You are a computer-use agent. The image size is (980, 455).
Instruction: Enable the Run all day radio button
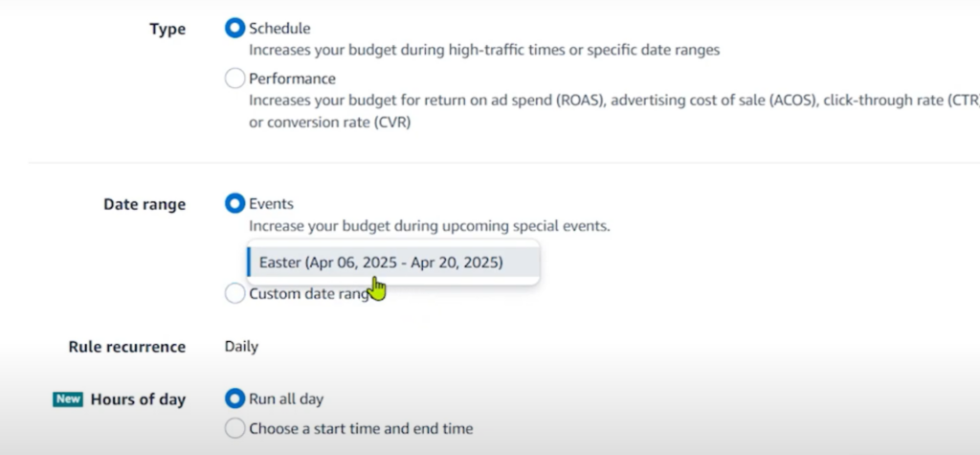tap(234, 399)
